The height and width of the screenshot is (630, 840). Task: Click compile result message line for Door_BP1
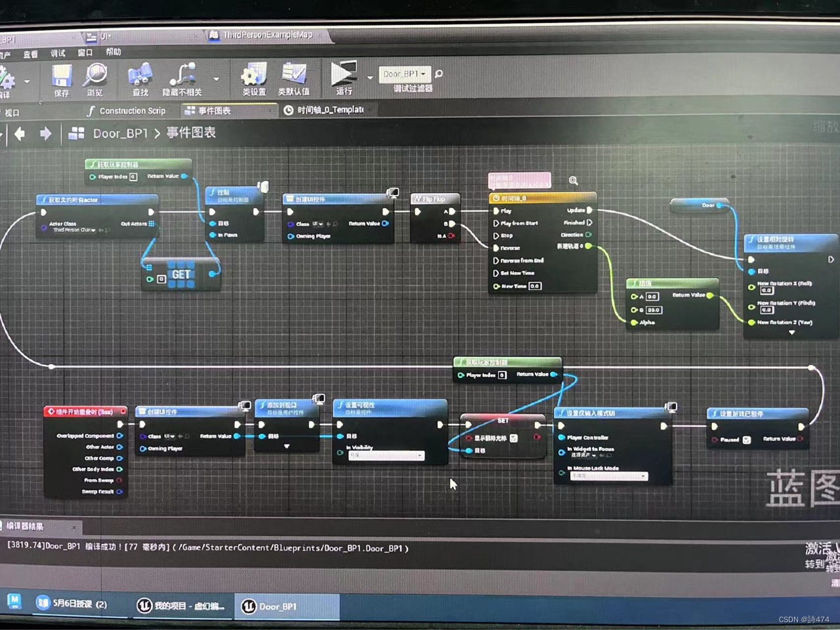pyautogui.click(x=207, y=547)
